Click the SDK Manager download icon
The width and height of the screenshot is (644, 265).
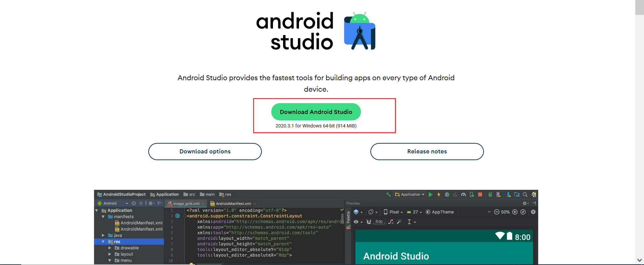click(509, 195)
